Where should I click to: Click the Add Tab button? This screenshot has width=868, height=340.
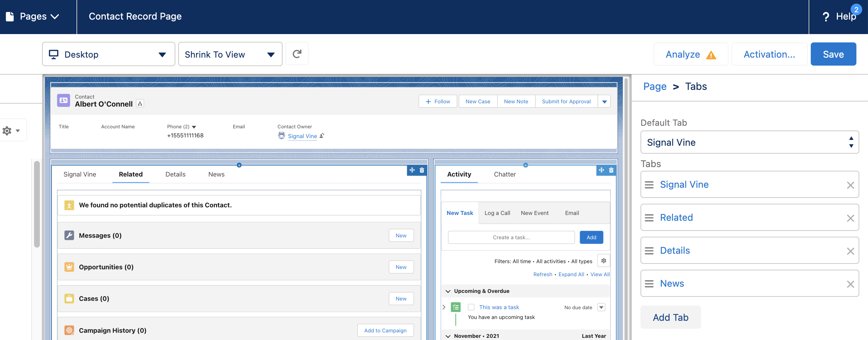coord(670,317)
